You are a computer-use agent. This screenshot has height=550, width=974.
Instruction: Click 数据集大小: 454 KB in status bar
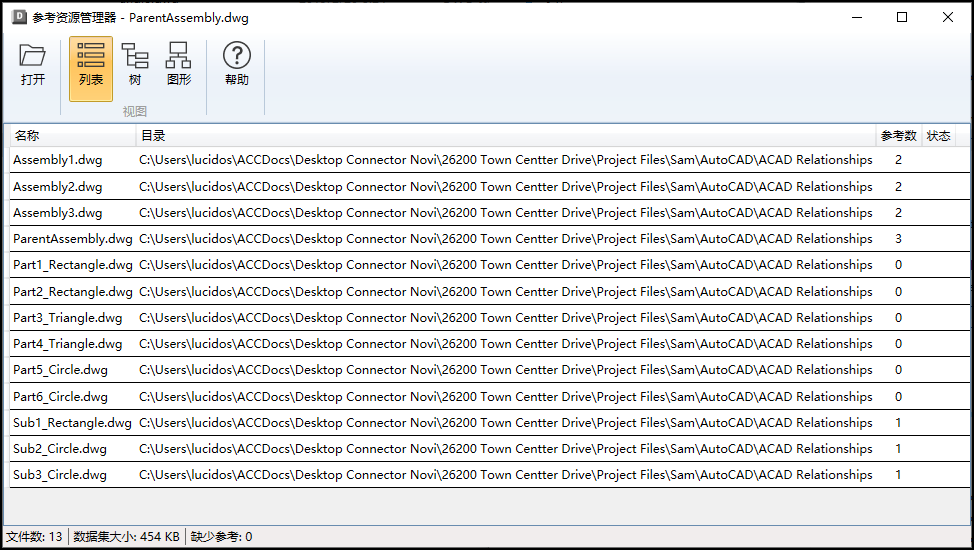[x=126, y=536]
